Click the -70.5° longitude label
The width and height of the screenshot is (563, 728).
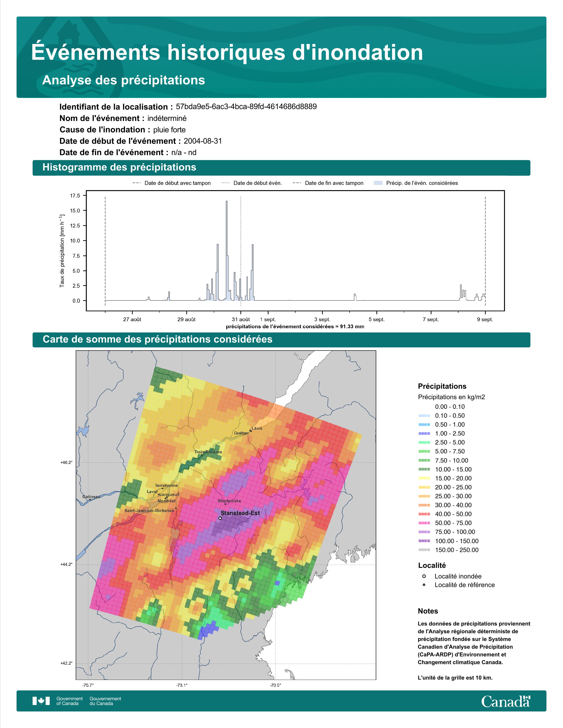pyautogui.click(x=276, y=685)
